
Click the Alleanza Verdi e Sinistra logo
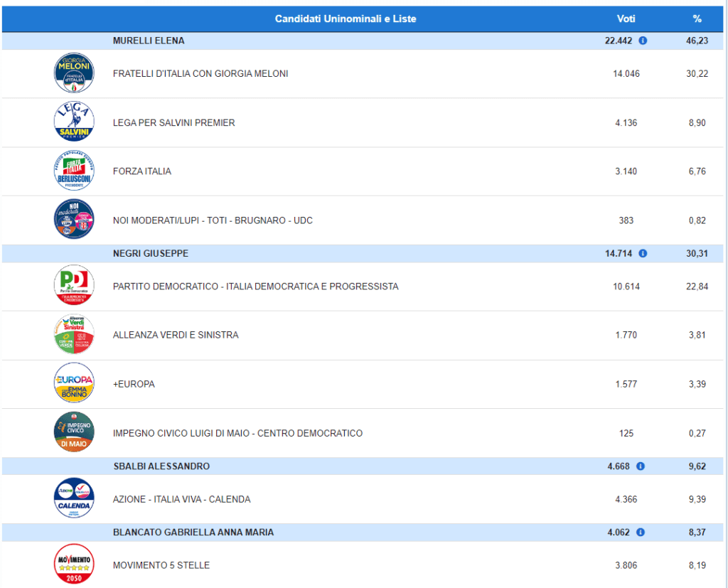pyautogui.click(x=74, y=335)
